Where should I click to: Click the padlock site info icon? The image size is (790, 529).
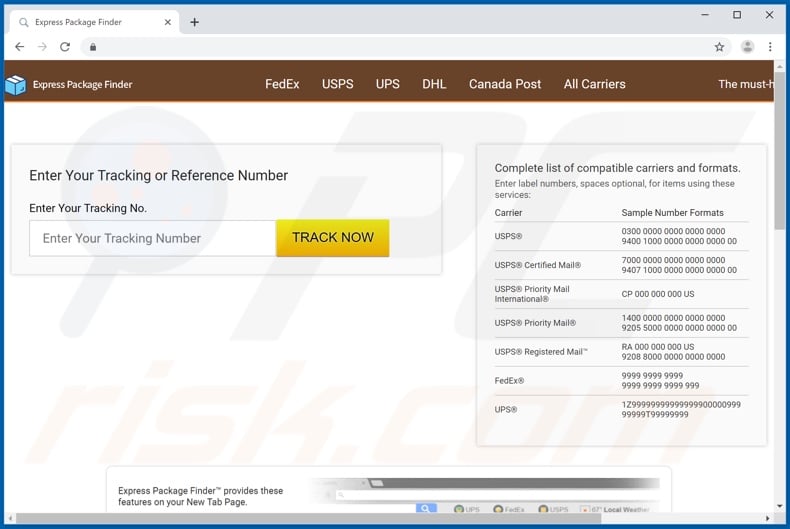pyautogui.click(x=92, y=47)
